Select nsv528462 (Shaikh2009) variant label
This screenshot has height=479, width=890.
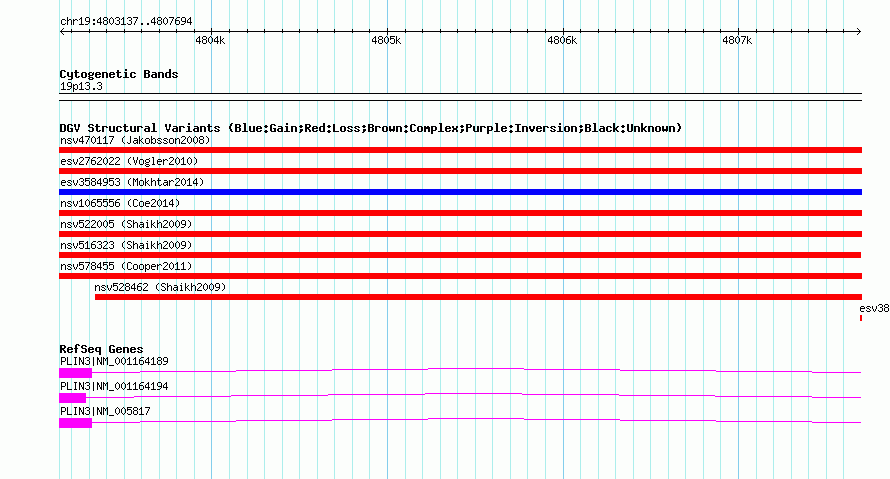pyautogui.click(x=160, y=287)
